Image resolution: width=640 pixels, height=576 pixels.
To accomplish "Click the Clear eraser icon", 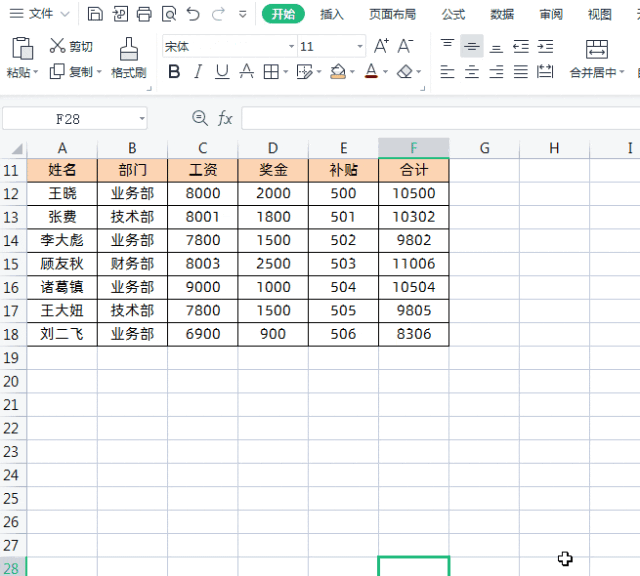I will coord(405,72).
